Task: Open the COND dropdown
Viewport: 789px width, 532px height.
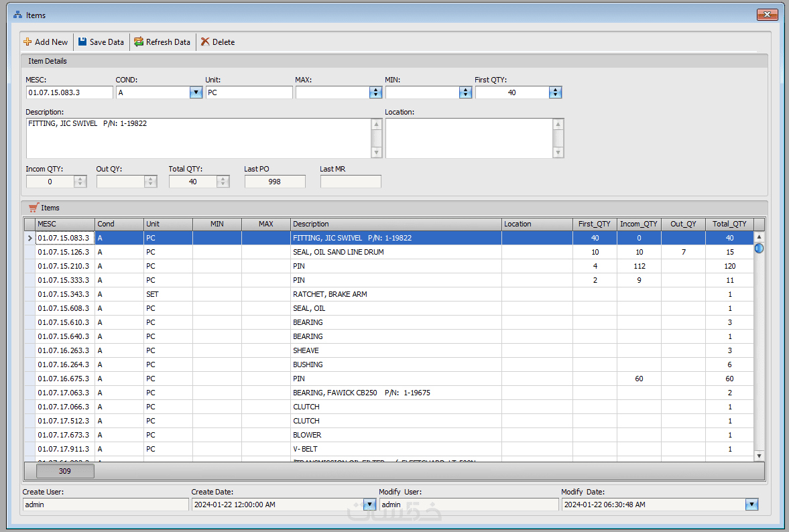Action: pos(196,92)
